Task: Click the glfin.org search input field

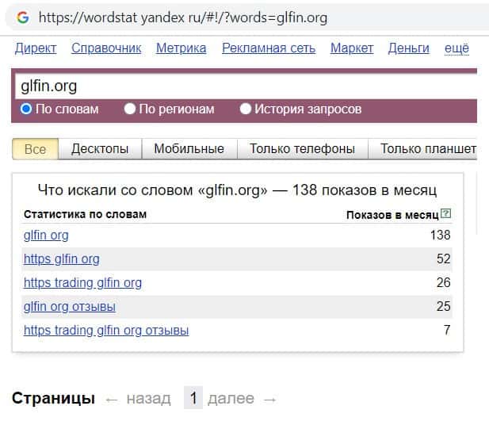Action: [246, 86]
